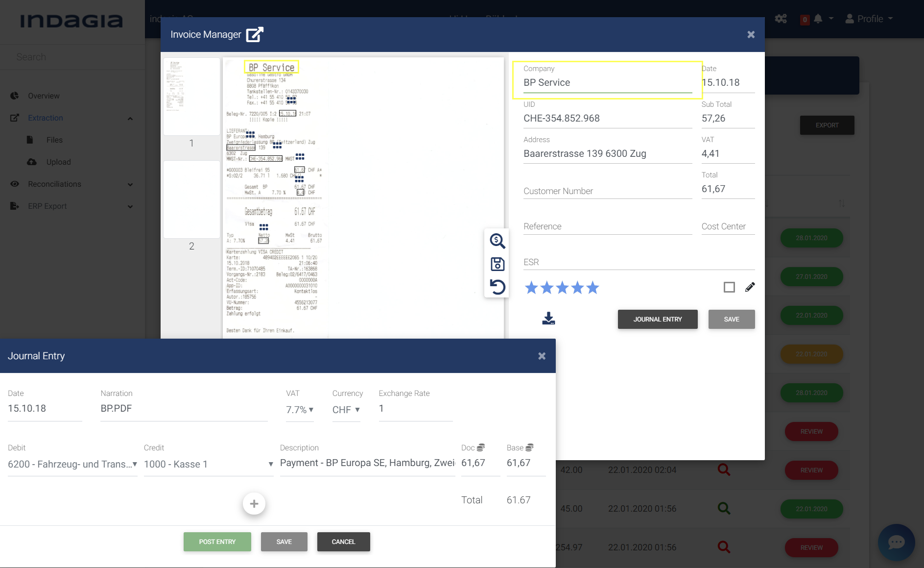Expand the Reconciliations menu chevron

130,184
